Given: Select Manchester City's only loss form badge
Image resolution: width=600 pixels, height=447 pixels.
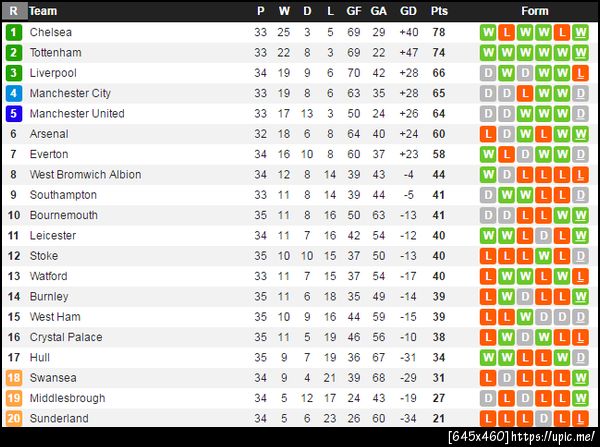Looking at the screenshot, I should tap(525, 93).
